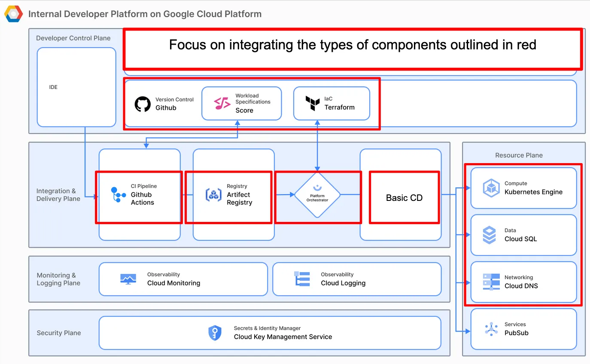Select the Github Version Control icon
This screenshot has width=590, height=364.
click(x=142, y=103)
